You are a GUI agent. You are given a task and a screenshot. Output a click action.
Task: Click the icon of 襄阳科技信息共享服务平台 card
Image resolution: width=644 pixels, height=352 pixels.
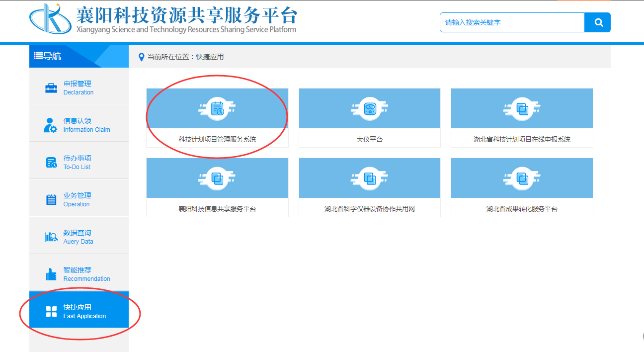[x=217, y=178]
